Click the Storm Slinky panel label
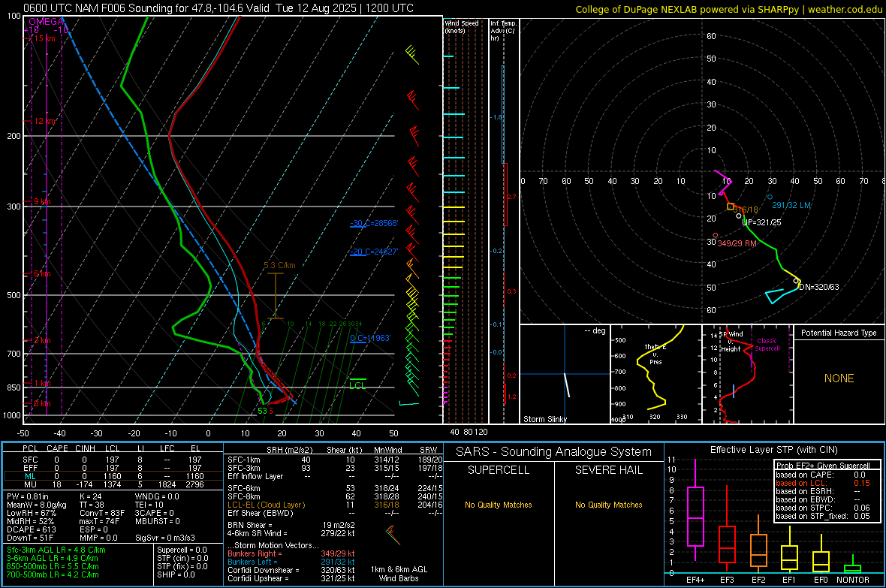Image resolution: width=886 pixels, height=588 pixels. pos(544,419)
